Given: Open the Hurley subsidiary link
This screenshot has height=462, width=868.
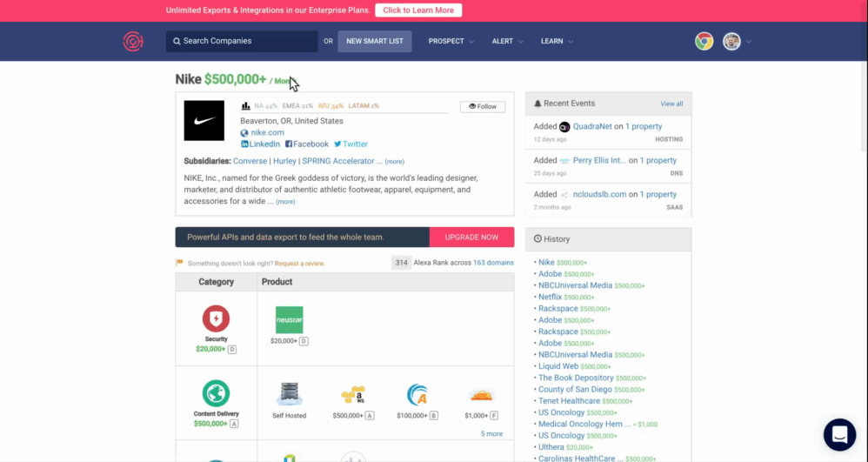Looking at the screenshot, I should tap(284, 161).
